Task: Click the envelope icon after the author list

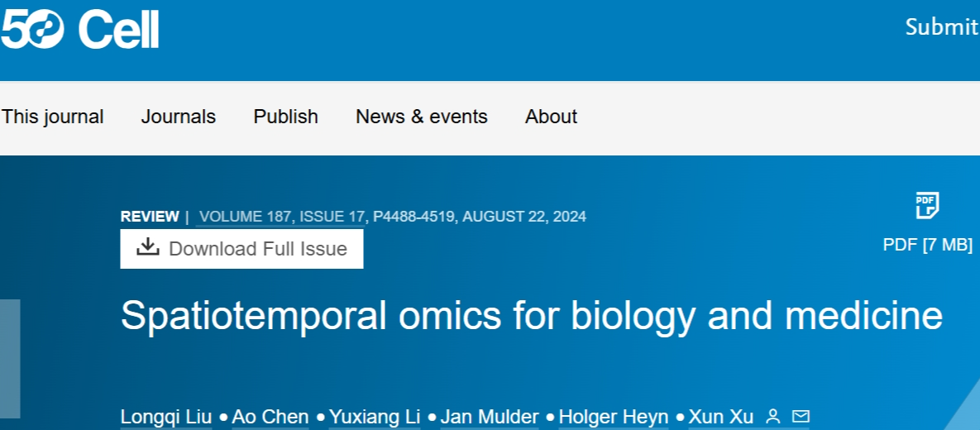Action: [x=801, y=416]
